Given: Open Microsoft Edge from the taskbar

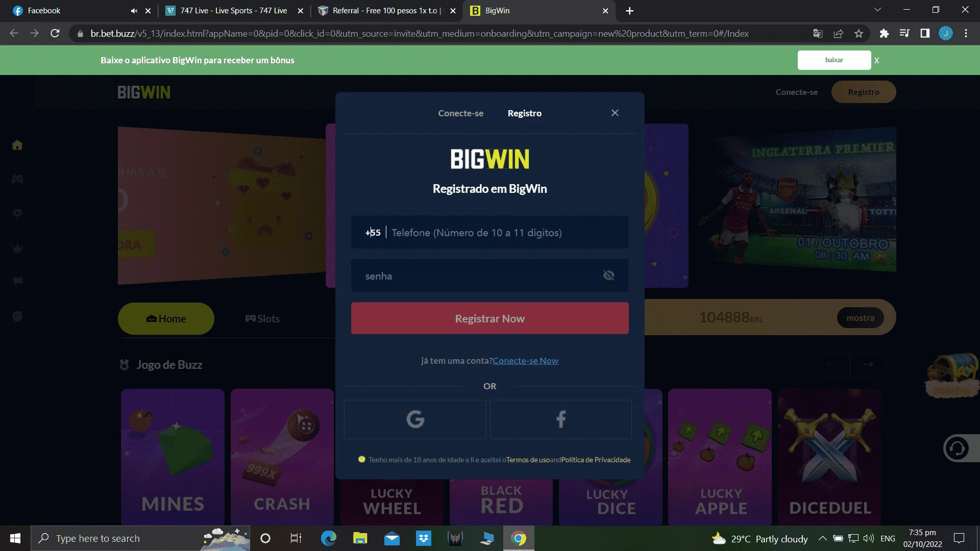Looking at the screenshot, I should pos(328,538).
